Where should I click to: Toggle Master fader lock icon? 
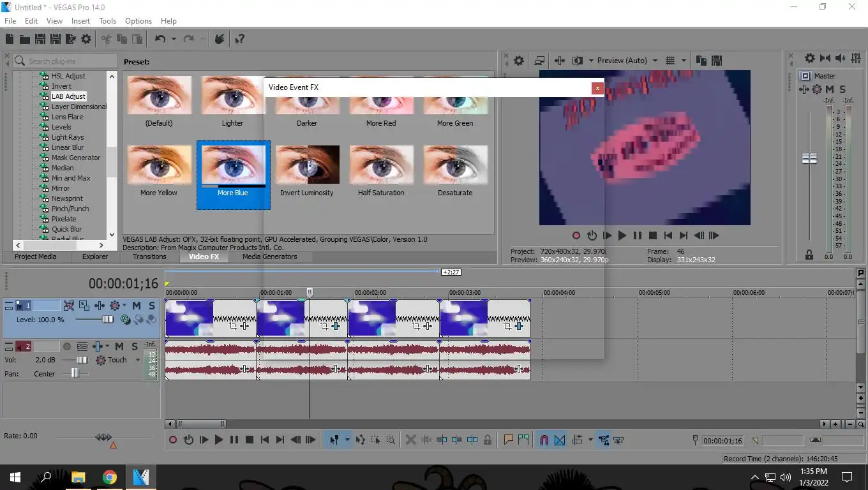point(809,255)
